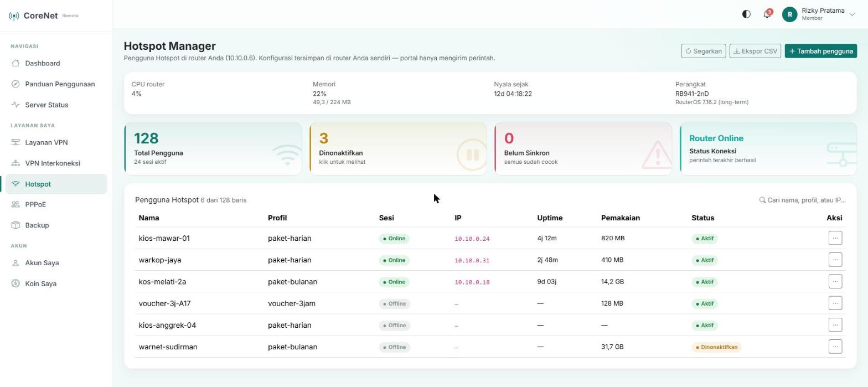Open the Dinonaktifkan card

coord(398,149)
